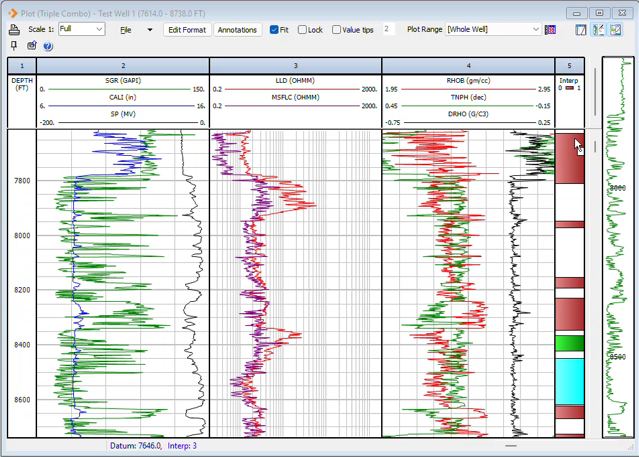The image size is (639, 457).
Task: Open the plot options icon beside the pin
Action: (x=32, y=46)
